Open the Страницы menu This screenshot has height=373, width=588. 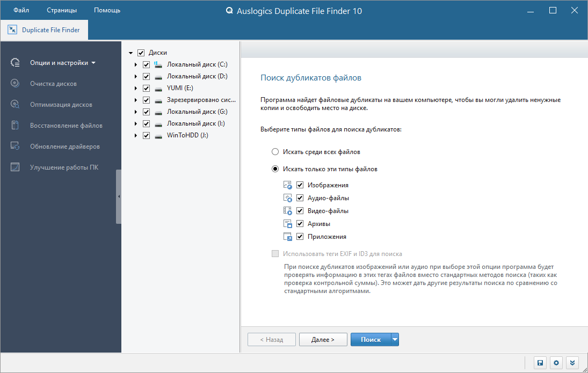(x=62, y=10)
